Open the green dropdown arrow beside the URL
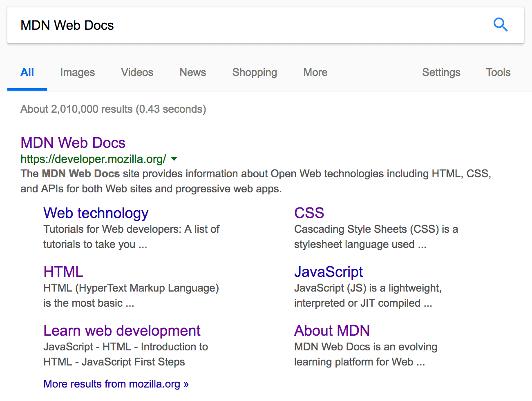Image resolution: width=532 pixels, height=401 pixels. [x=174, y=159]
